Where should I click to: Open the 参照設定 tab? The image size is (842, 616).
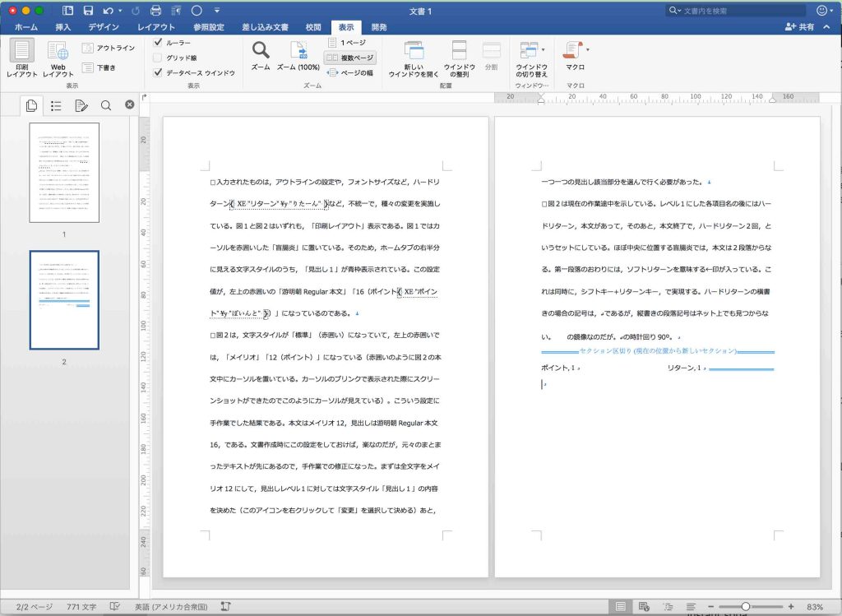tap(208, 27)
